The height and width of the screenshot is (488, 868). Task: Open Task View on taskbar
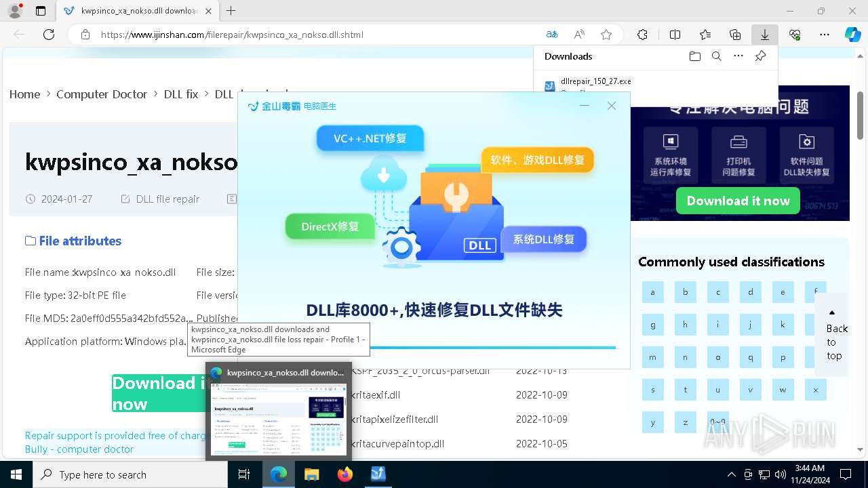coord(245,474)
